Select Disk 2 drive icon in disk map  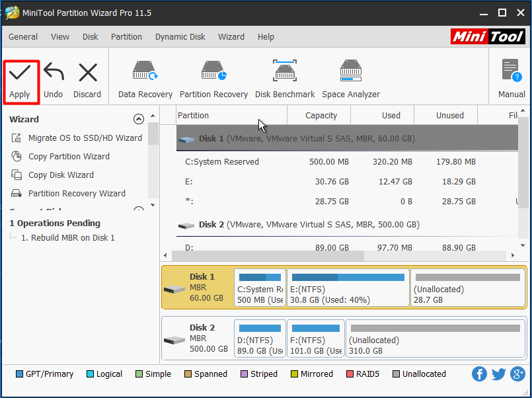(x=174, y=340)
